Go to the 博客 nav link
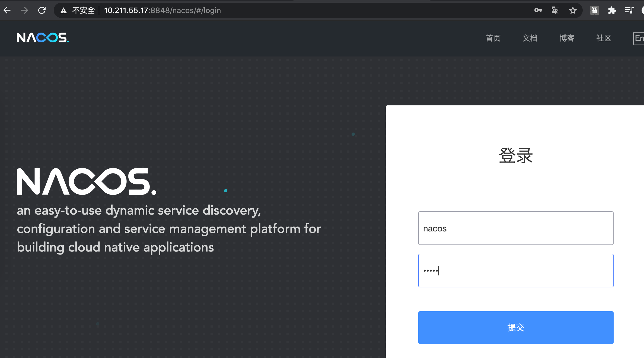This screenshot has height=358, width=644. point(567,38)
